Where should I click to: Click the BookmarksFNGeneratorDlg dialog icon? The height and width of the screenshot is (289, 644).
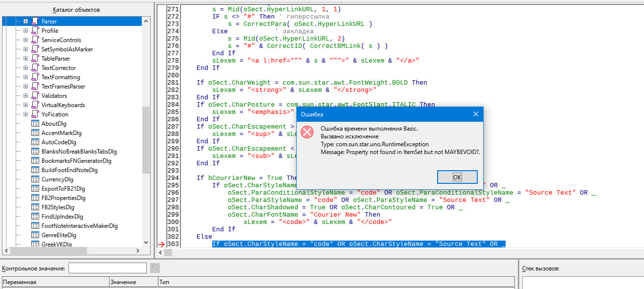(35, 161)
